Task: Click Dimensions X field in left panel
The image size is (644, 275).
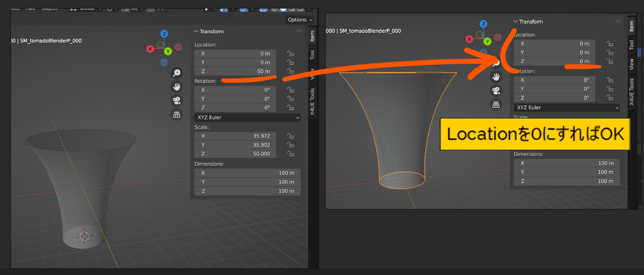Action: point(247,173)
